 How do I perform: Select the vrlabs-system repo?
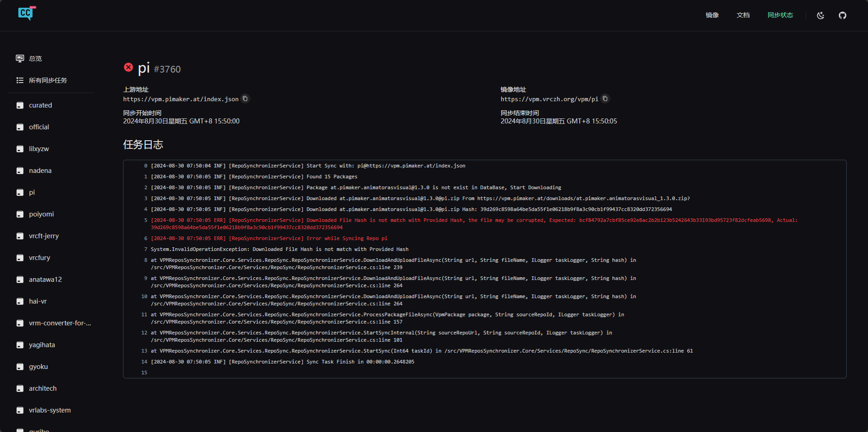(x=49, y=410)
